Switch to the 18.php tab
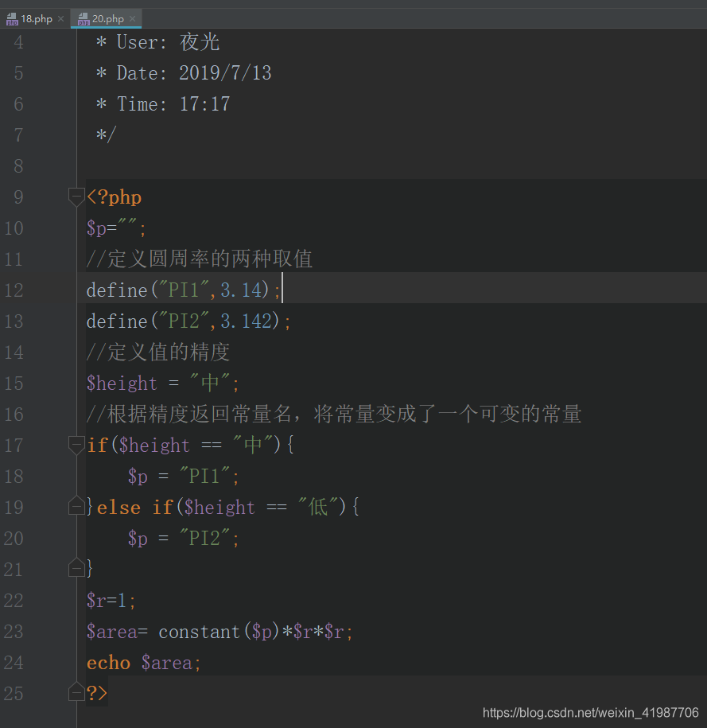Image resolution: width=707 pixels, height=728 pixels. point(36,19)
